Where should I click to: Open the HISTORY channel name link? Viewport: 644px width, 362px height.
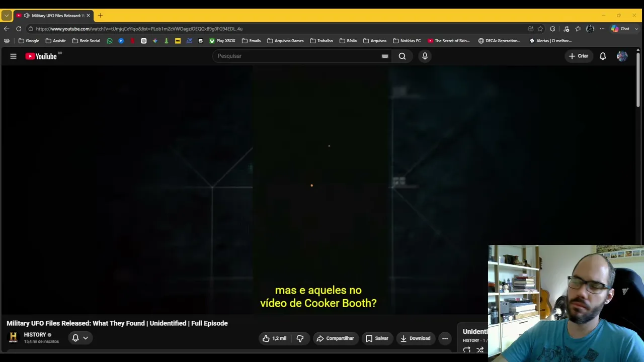coord(35,335)
